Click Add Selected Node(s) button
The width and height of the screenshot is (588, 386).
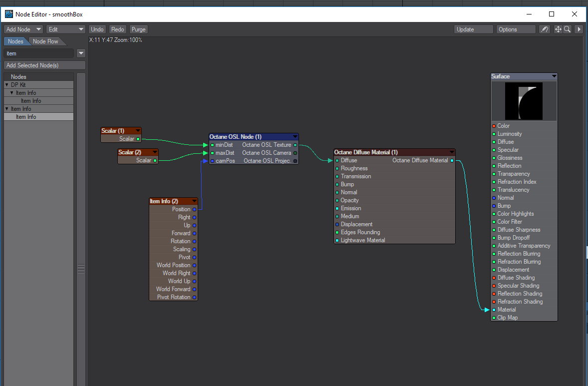coord(44,65)
